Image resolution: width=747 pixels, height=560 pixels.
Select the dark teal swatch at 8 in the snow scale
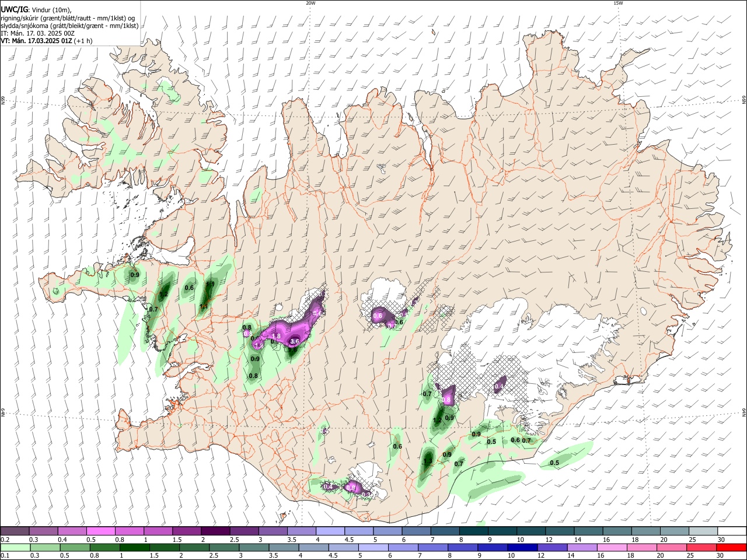(474, 531)
